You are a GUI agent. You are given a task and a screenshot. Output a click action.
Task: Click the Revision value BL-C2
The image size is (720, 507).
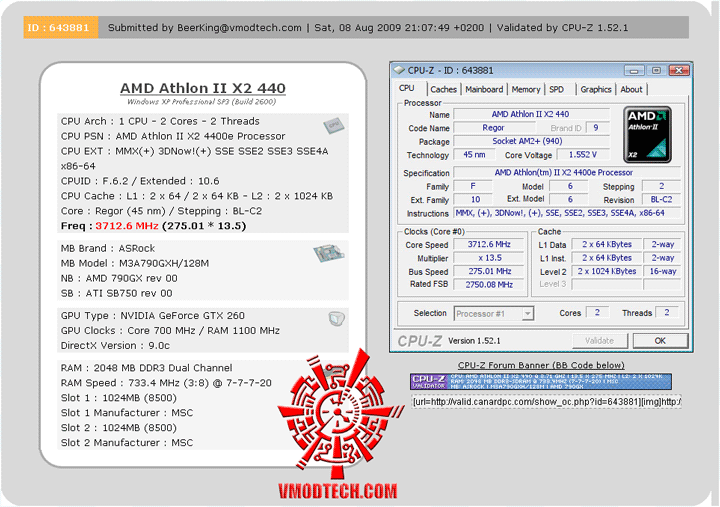661,200
